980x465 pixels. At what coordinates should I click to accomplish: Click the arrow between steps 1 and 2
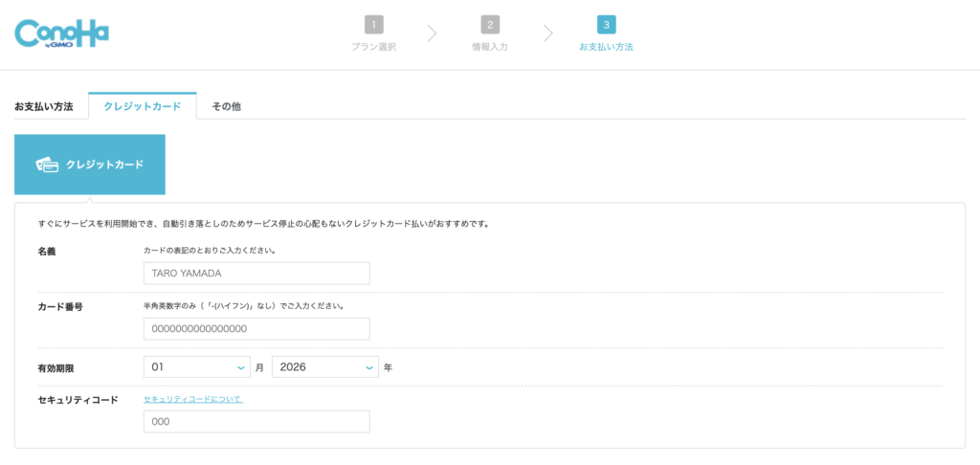coord(432,33)
